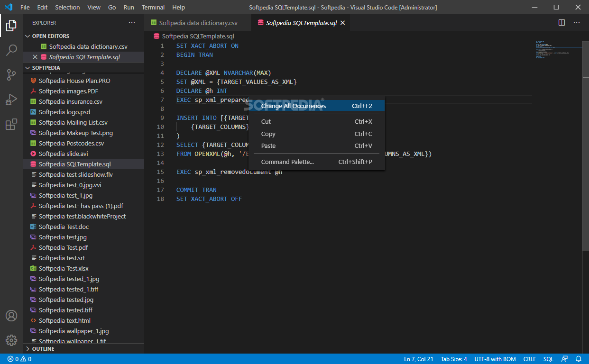Screen dimensions: 589x364
Task: Open Softpedia test slideshow.flv file
Action: [x=83, y=174]
